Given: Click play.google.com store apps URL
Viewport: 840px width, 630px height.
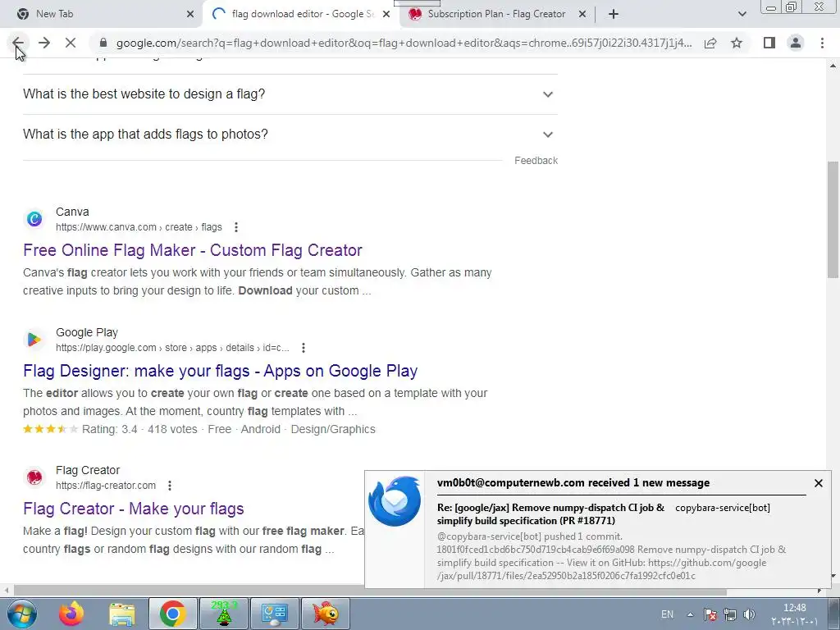Looking at the screenshot, I should 172,348.
